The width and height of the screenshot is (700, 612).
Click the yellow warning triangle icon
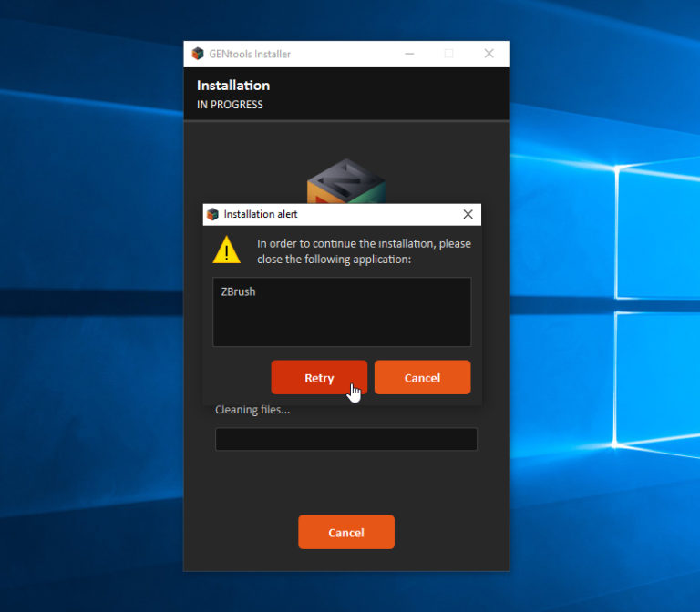point(227,250)
